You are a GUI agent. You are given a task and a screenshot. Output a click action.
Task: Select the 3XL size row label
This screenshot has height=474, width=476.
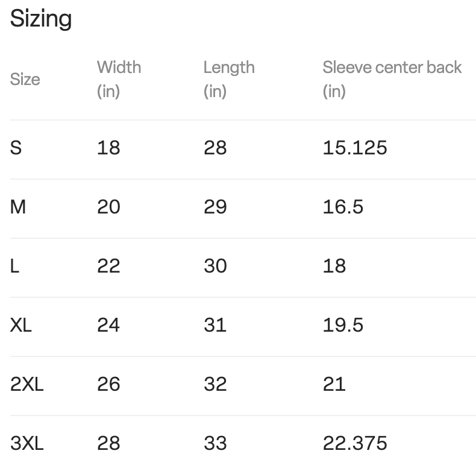27,443
